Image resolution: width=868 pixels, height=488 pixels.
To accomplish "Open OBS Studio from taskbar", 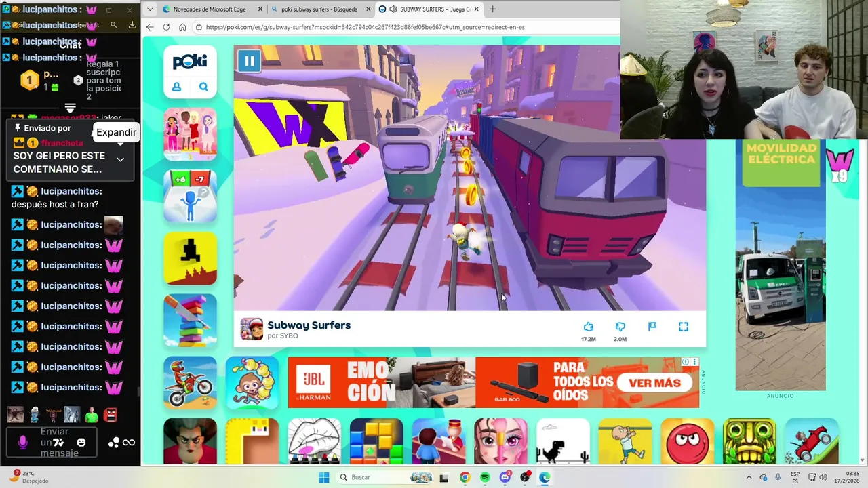I will (525, 477).
